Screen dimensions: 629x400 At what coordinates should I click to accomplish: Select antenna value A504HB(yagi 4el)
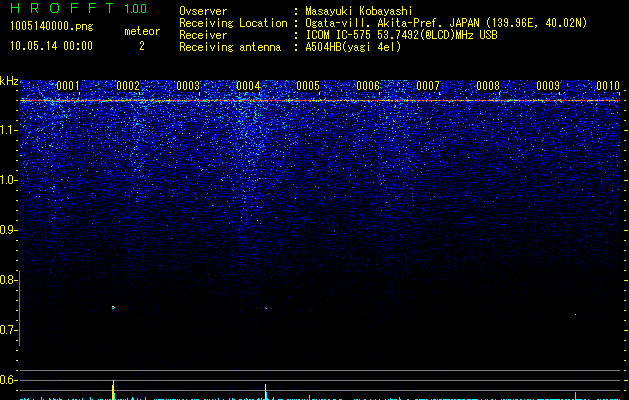[353, 47]
